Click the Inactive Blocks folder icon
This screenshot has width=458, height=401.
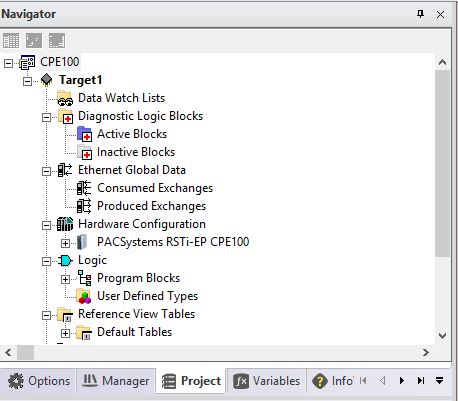point(84,152)
